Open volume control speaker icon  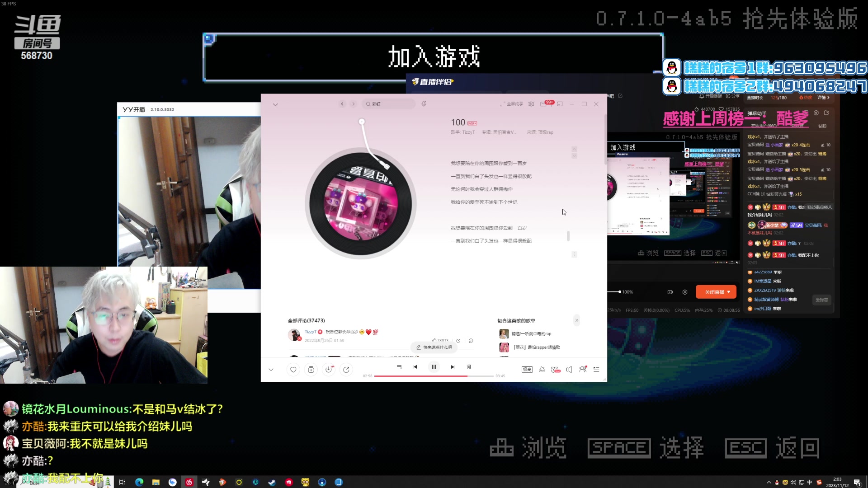pyautogui.click(x=569, y=370)
